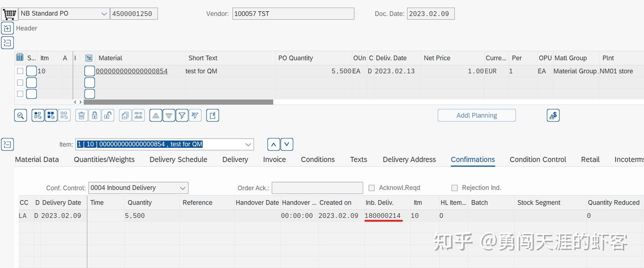Open the filter icon in item toolbar
644x268 pixels.
point(182,115)
